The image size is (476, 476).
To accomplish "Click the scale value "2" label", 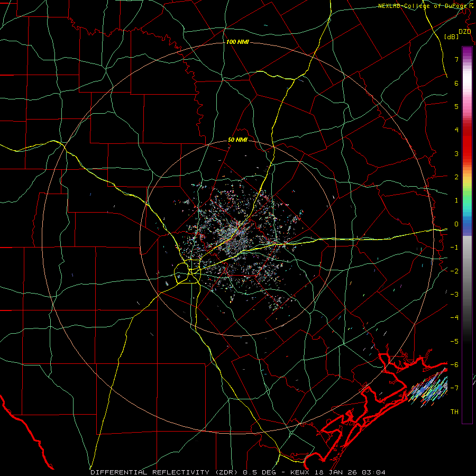I will pyautogui.click(x=456, y=177).
